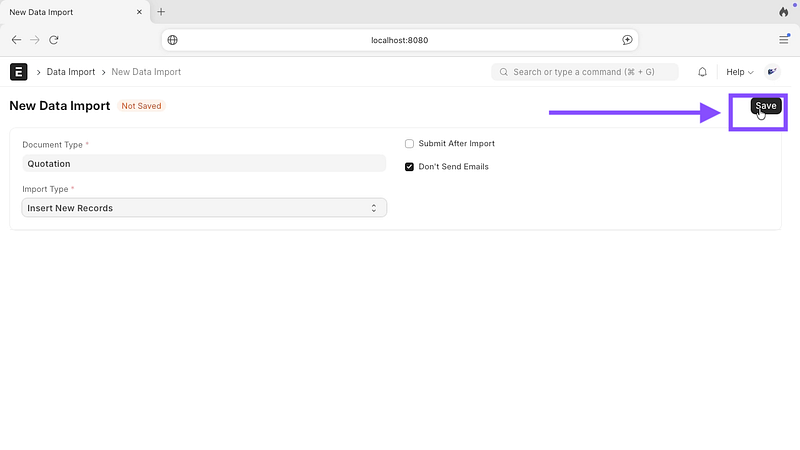Open the browser hamburger menu
The height and width of the screenshot is (450, 800).
tap(784, 40)
